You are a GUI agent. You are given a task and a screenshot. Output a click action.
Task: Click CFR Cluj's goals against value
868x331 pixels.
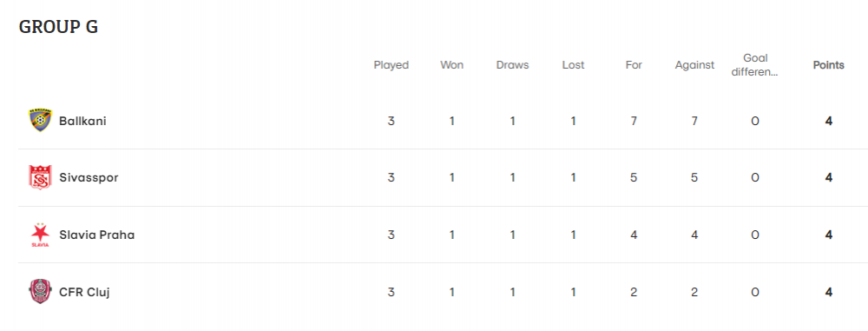(x=694, y=292)
